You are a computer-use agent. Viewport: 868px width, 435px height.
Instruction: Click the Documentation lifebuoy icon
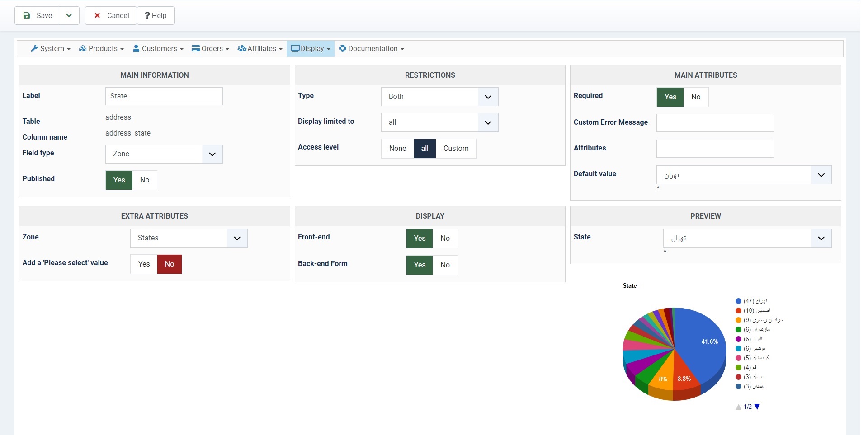pos(343,48)
